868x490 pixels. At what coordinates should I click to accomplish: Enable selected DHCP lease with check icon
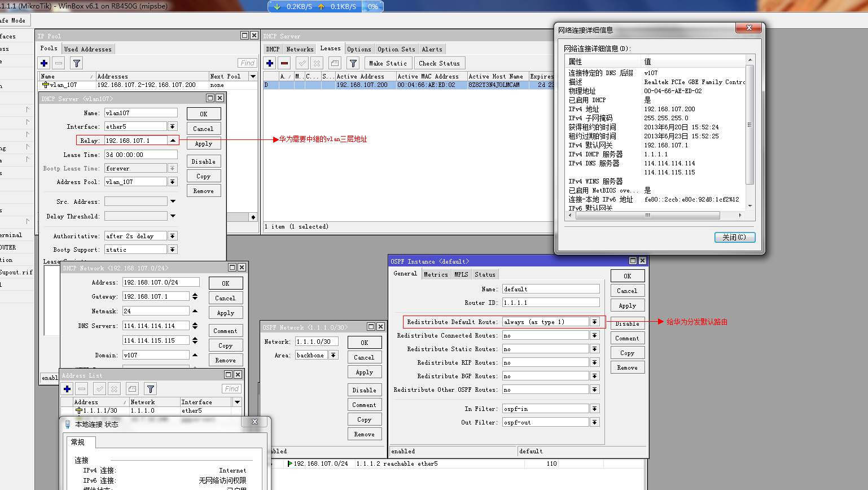click(302, 63)
